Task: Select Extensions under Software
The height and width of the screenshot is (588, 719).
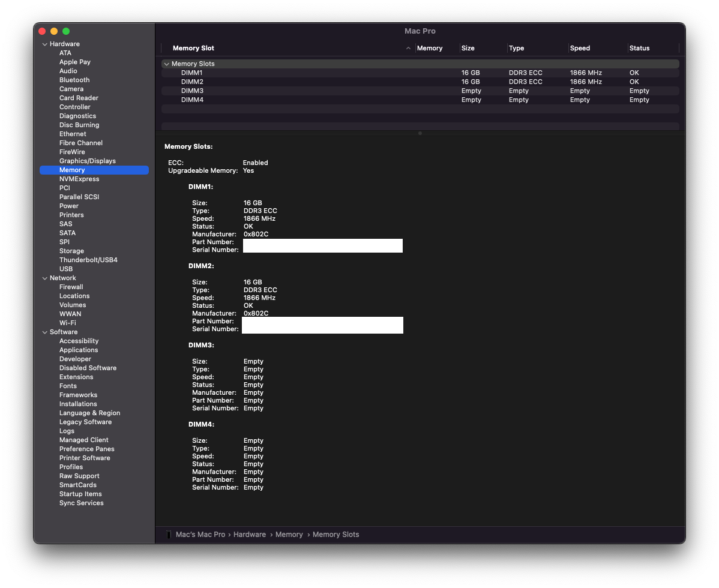Action: click(76, 377)
